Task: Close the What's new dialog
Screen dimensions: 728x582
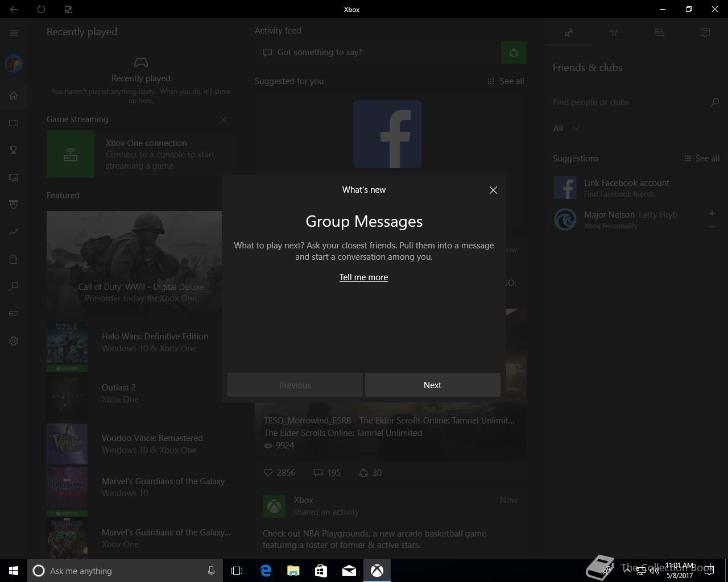Action: (x=493, y=190)
